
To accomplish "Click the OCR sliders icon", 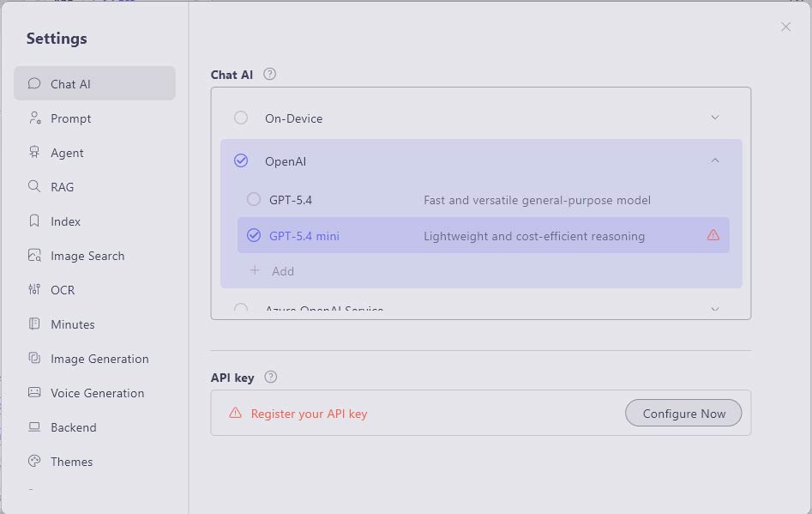I will 34,289.
